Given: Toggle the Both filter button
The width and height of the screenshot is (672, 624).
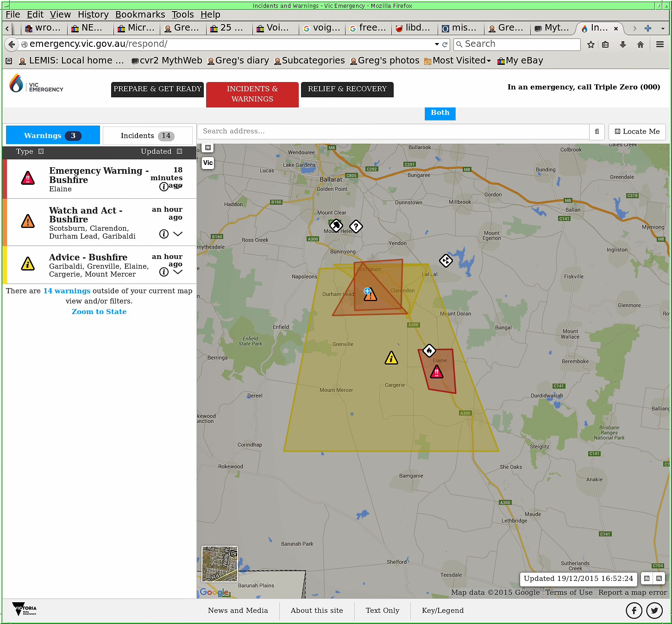Looking at the screenshot, I should tap(440, 113).
